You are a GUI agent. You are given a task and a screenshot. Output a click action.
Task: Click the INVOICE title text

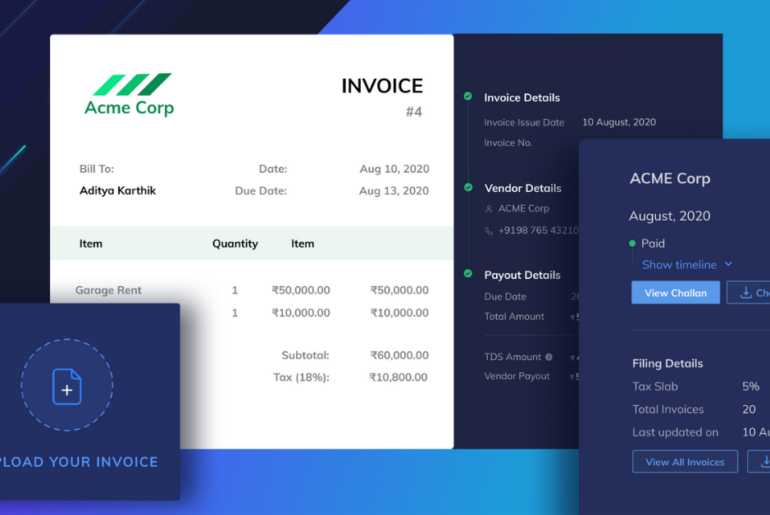coord(382,86)
